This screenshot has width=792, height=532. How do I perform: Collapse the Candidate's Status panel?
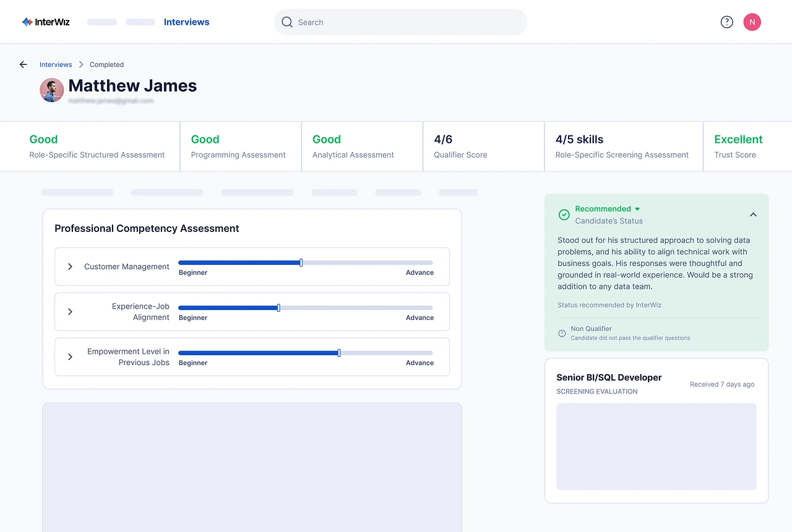(x=753, y=215)
